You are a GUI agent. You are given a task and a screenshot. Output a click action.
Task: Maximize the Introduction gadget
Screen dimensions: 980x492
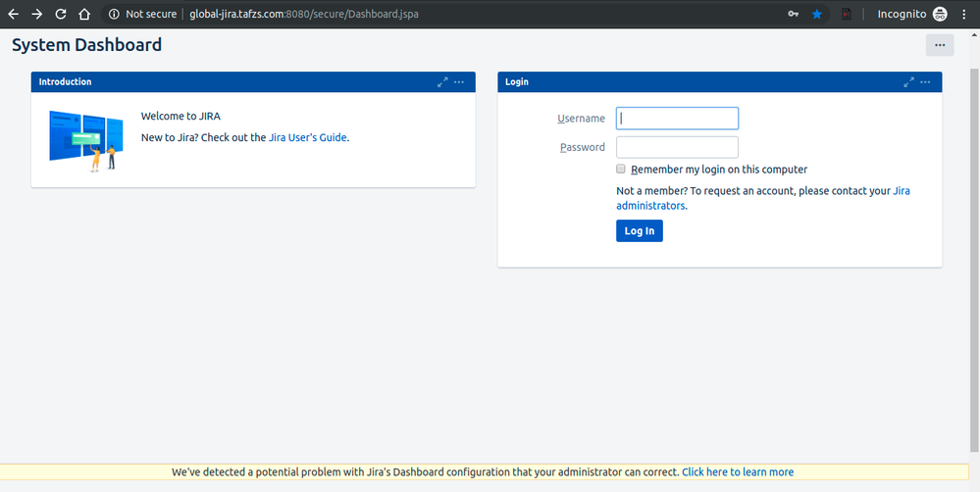click(x=442, y=81)
